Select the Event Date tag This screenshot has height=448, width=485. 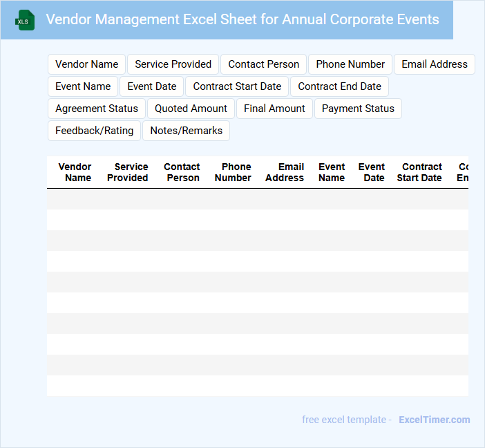coord(152,86)
